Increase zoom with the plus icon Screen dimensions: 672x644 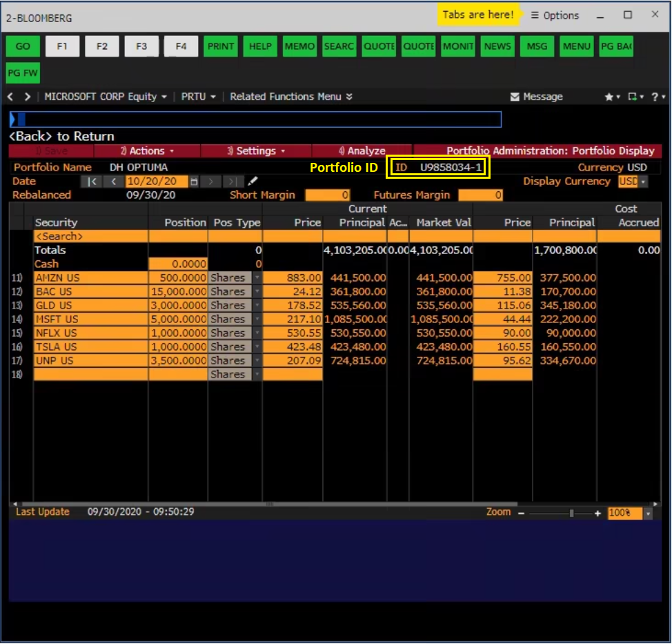(x=597, y=514)
